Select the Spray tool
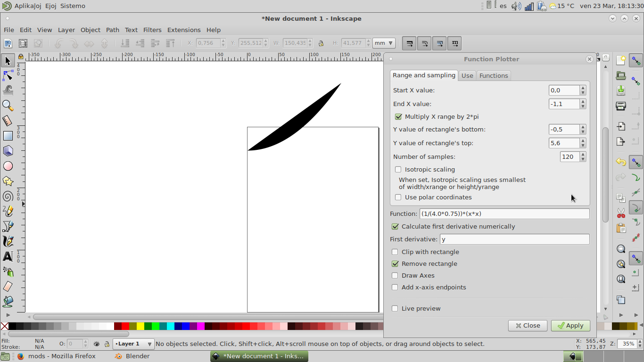This screenshot has width=644, height=362. pyautogui.click(x=8, y=271)
